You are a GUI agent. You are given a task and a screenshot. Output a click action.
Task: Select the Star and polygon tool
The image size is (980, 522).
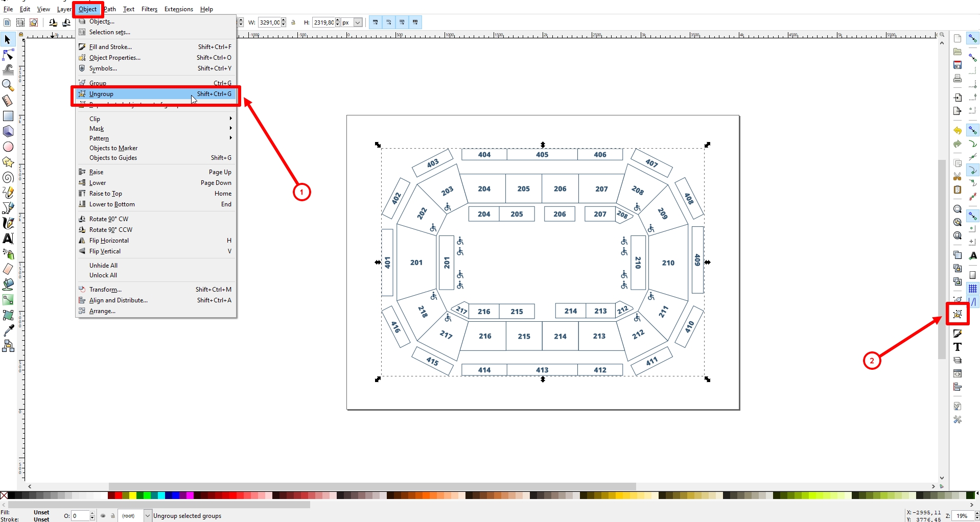pyautogui.click(x=8, y=162)
